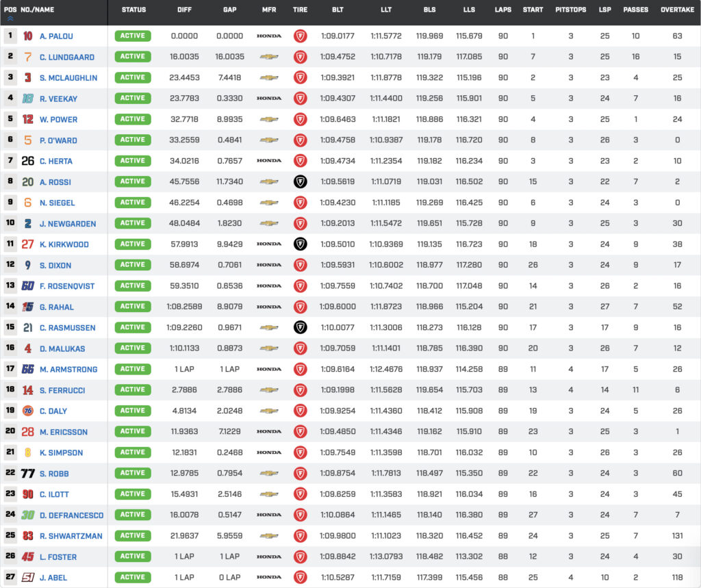Open driver C. Ilott's name link
The image size is (701, 588).
(54, 494)
